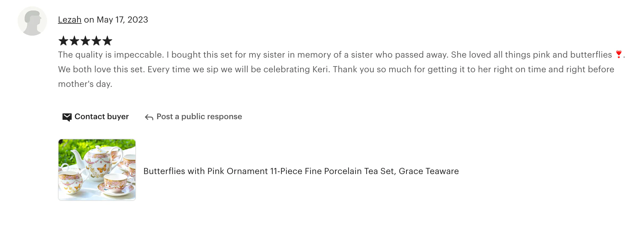Open Lezah's profile link
This screenshot has height=228, width=644.
70,20
